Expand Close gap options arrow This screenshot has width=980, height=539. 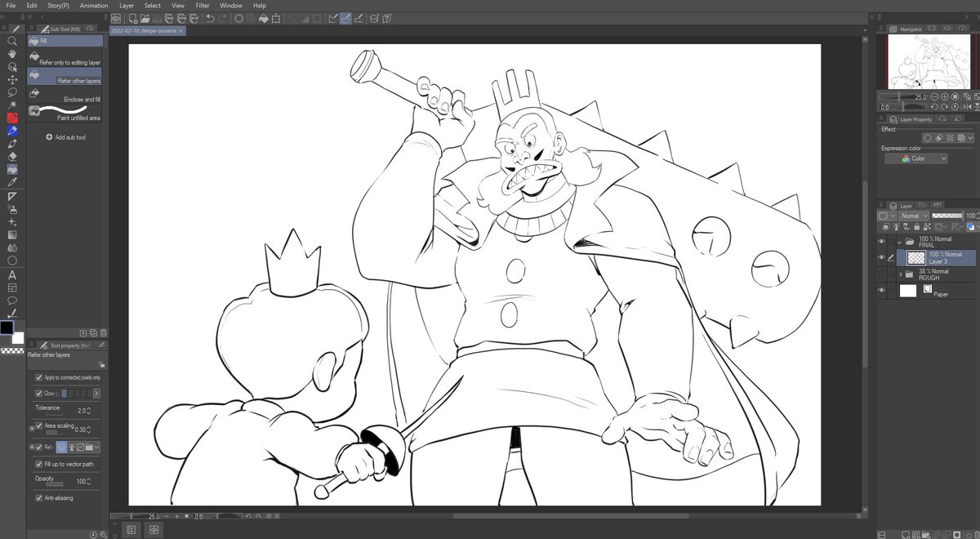click(96, 394)
